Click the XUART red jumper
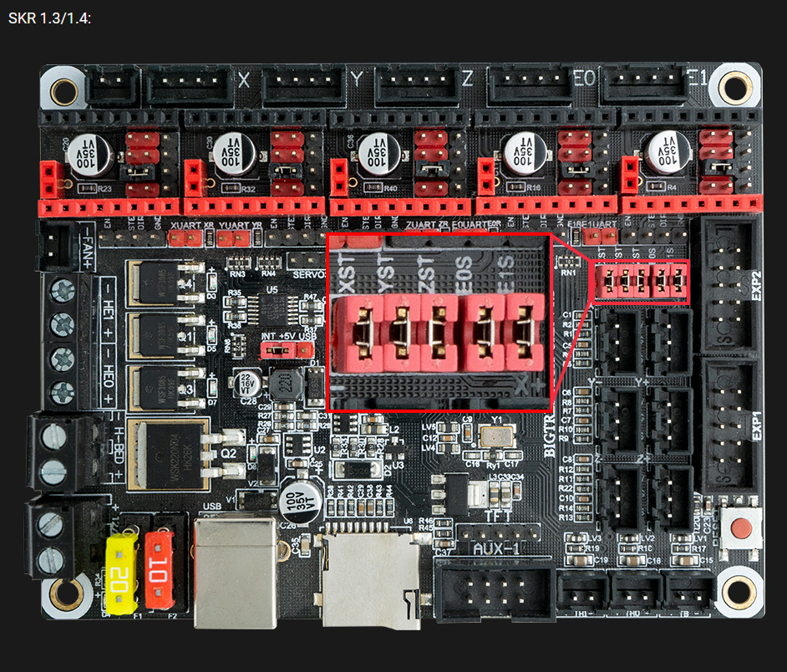 click(185, 240)
